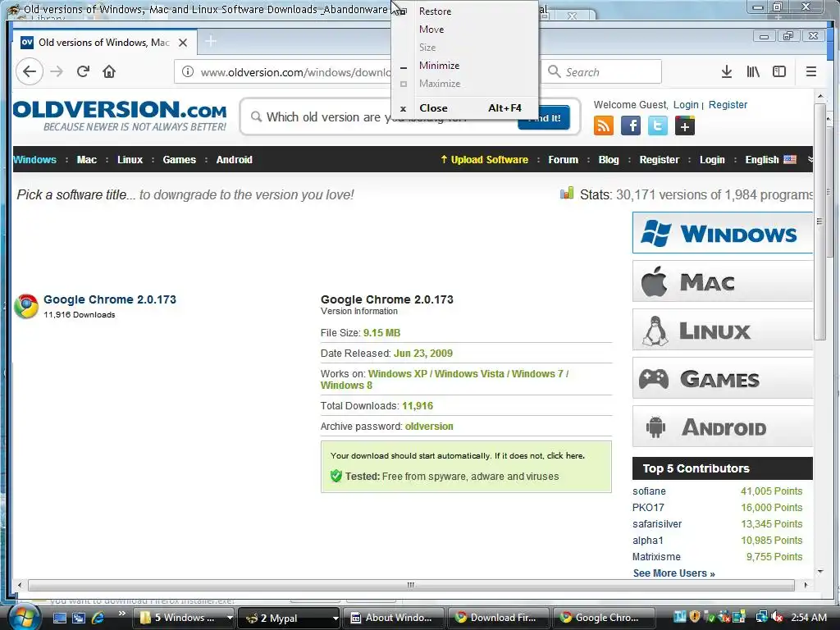Open the Mac nav menu item
This screenshot has width=840, height=630.
(87, 160)
